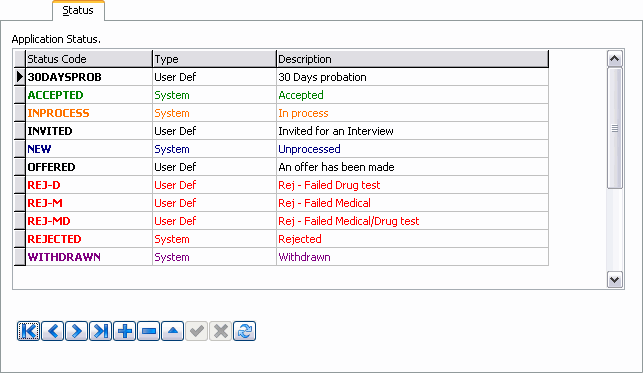
Task: Click the 'Withdrawn' description cell
Action: [413, 257]
